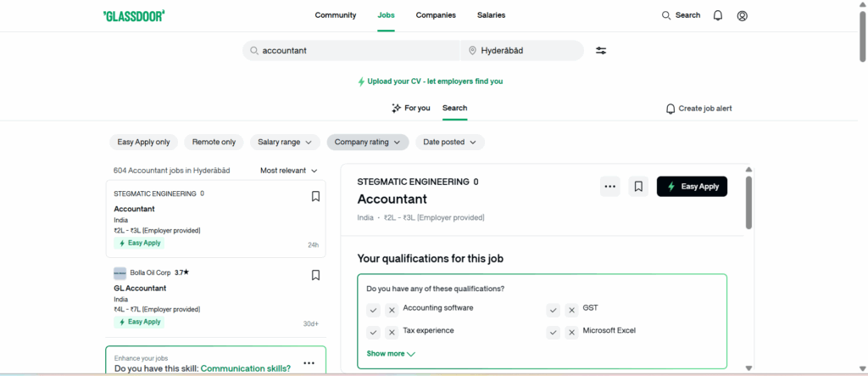The image size is (868, 376).
Task: Click Bolla Oil Corp company name
Action: point(150,272)
